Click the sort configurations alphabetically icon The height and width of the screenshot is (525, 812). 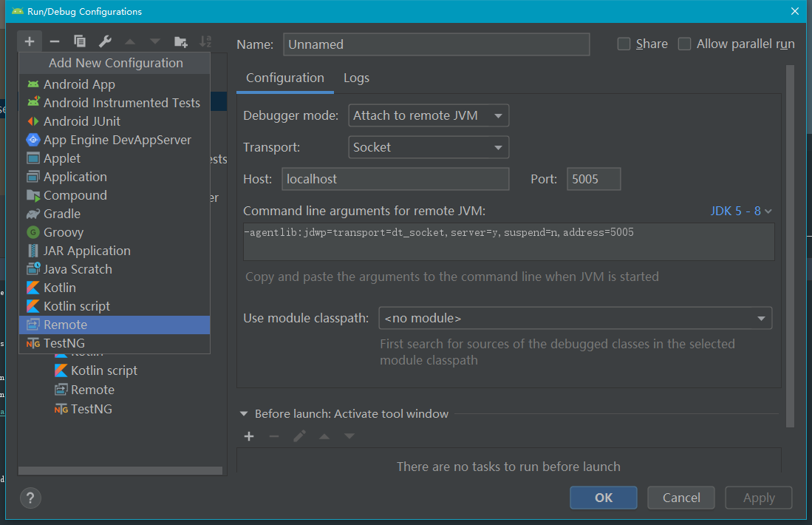[x=206, y=41]
